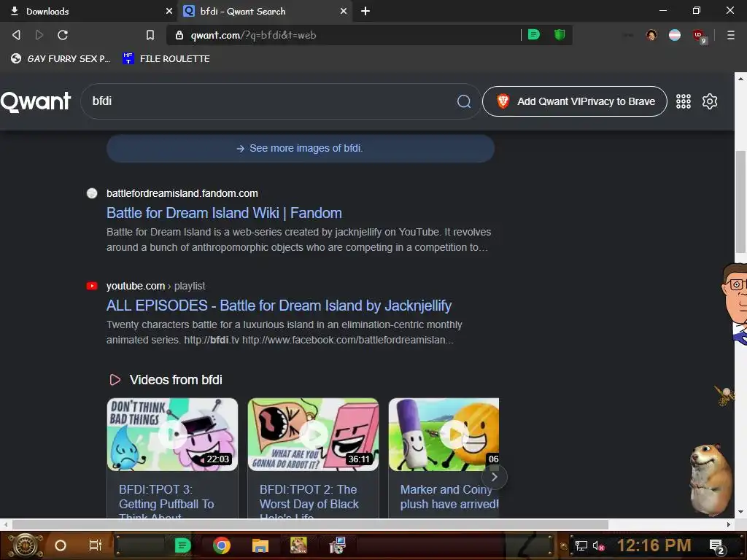This screenshot has width=747, height=560.
Task: View site info via lock icon
Action: click(x=179, y=35)
